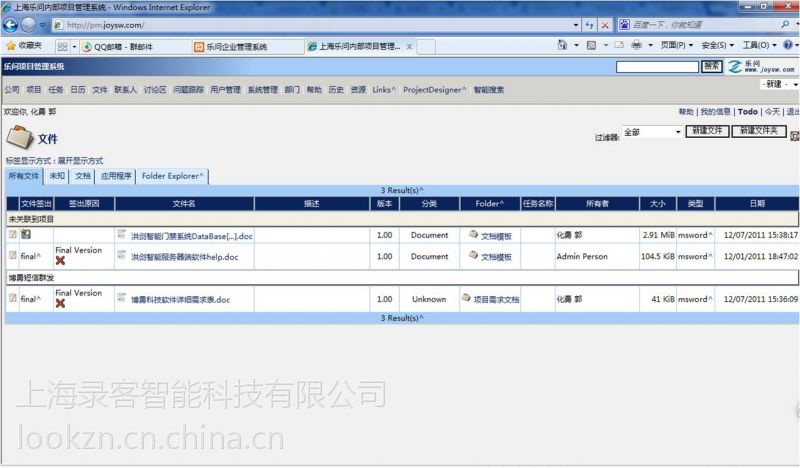Click the search input field beside 搜索 button

pyautogui.click(x=657, y=67)
